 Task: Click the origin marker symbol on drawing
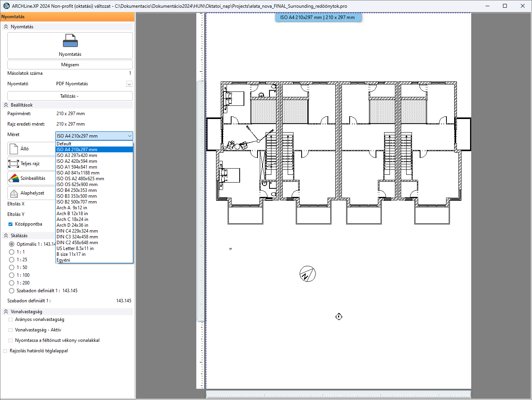[x=339, y=317]
